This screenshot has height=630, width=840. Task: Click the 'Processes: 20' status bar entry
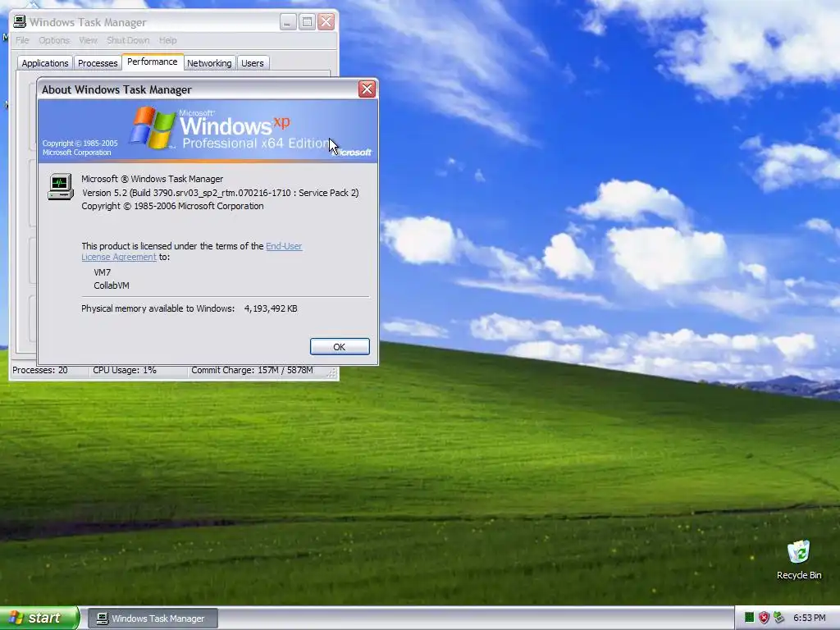(40, 370)
